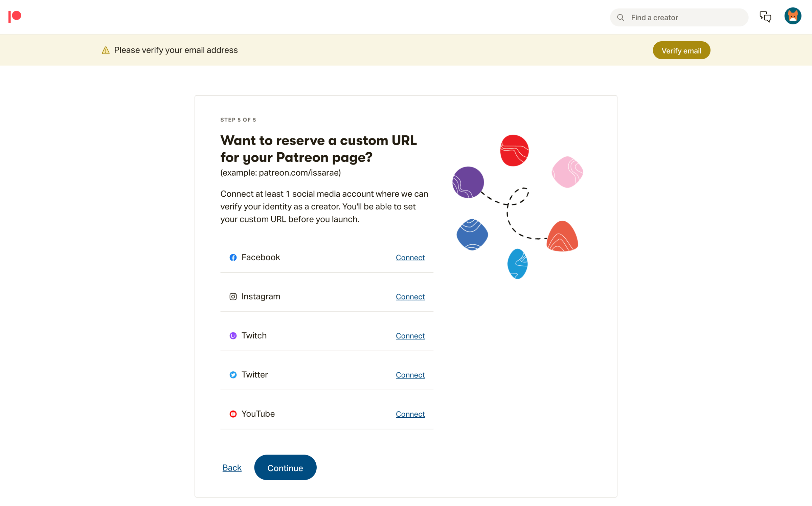
Task: Click the Verify email button
Action: pos(681,50)
